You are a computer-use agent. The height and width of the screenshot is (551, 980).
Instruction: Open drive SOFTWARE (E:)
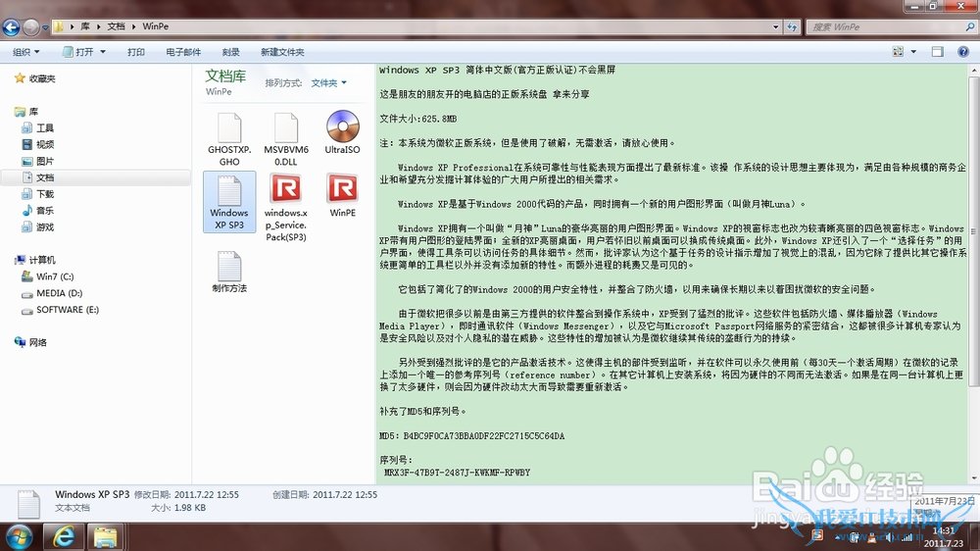pos(60,310)
